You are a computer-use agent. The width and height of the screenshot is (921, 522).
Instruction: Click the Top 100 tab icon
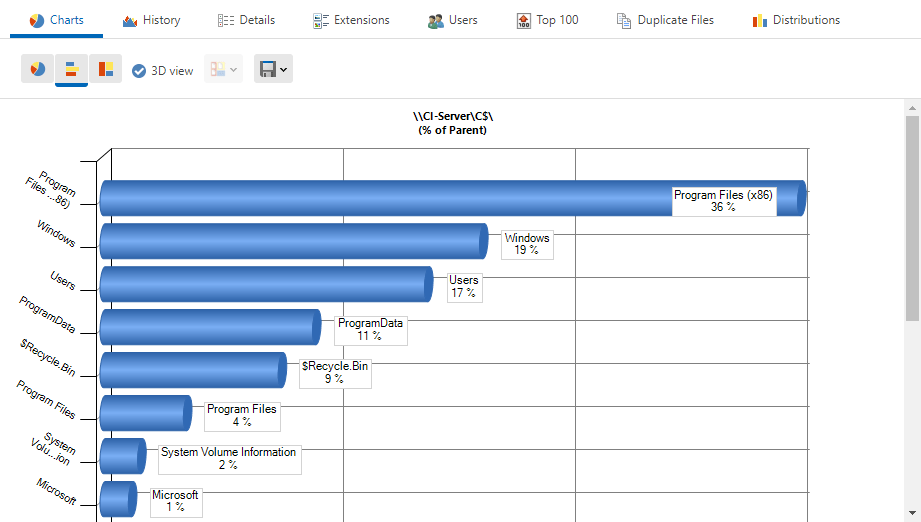[524, 21]
